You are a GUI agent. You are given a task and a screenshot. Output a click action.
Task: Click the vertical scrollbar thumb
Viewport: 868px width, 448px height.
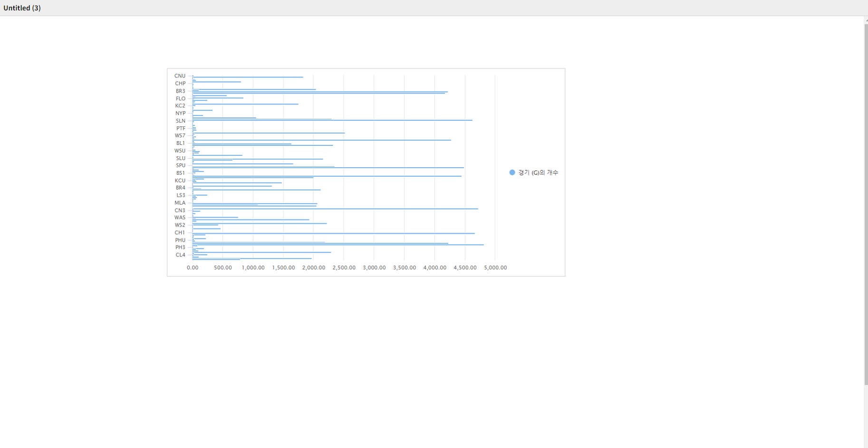tap(866, 204)
